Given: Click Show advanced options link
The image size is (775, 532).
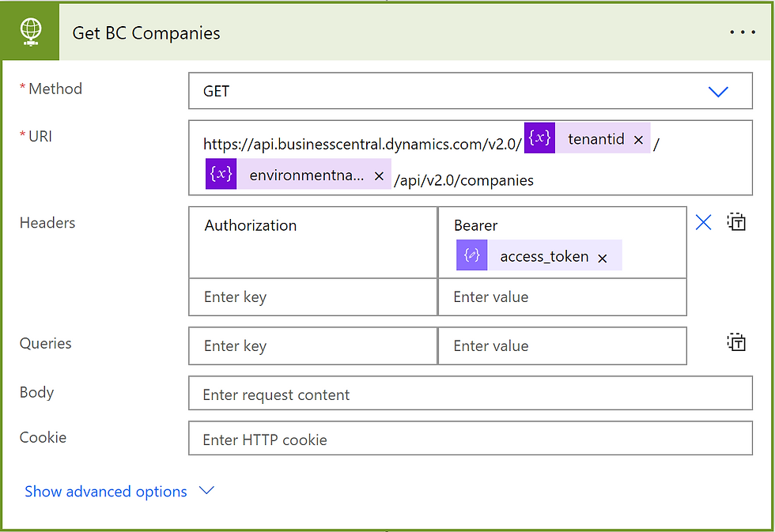Looking at the screenshot, I should (x=106, y=492).
